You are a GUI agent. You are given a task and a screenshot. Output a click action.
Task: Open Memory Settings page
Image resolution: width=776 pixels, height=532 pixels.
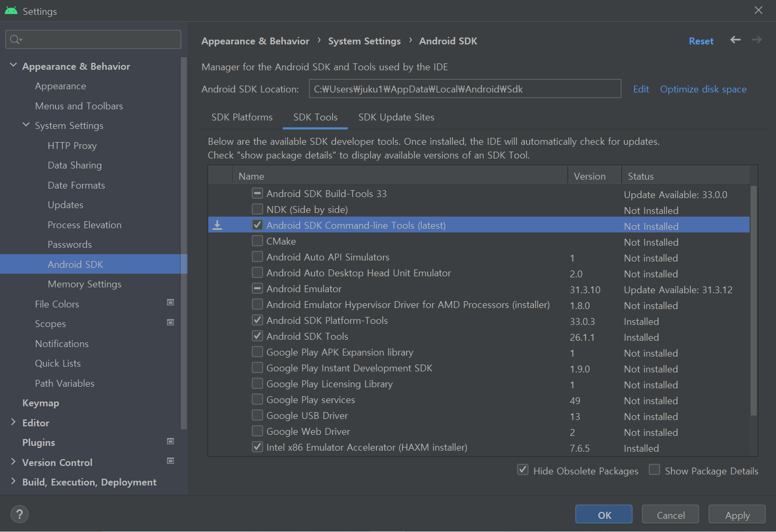pyautogui.click(x=85, y=284)
